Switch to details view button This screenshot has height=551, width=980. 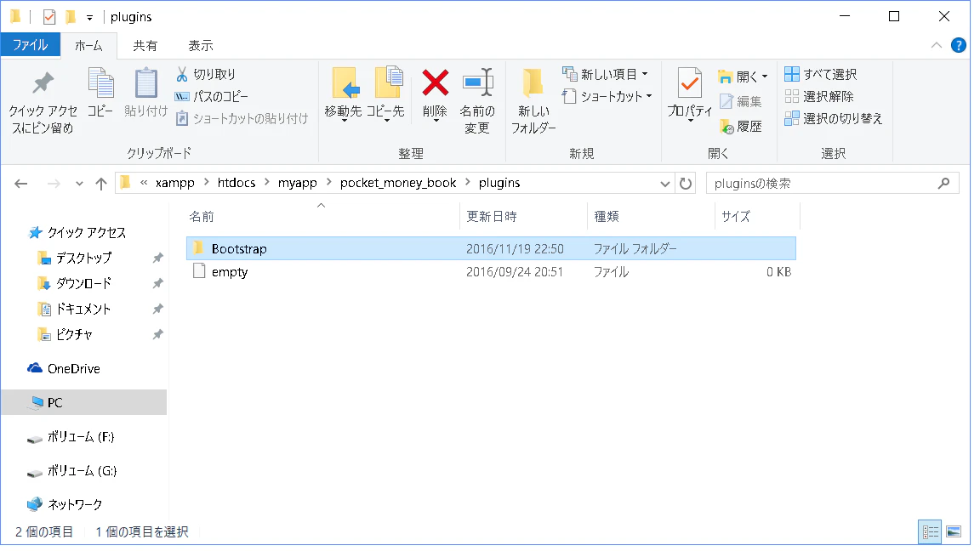pos(931,532)
